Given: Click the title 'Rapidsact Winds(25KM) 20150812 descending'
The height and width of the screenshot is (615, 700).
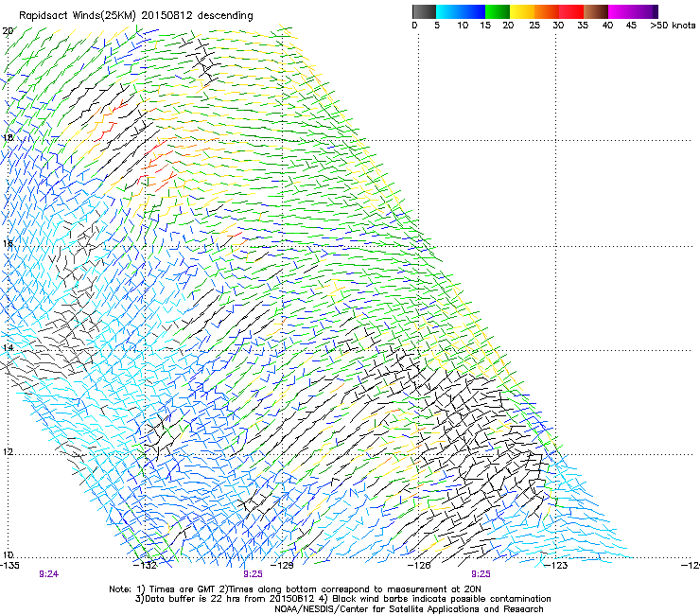Looking at the screenshot, I should coord(135,16).
